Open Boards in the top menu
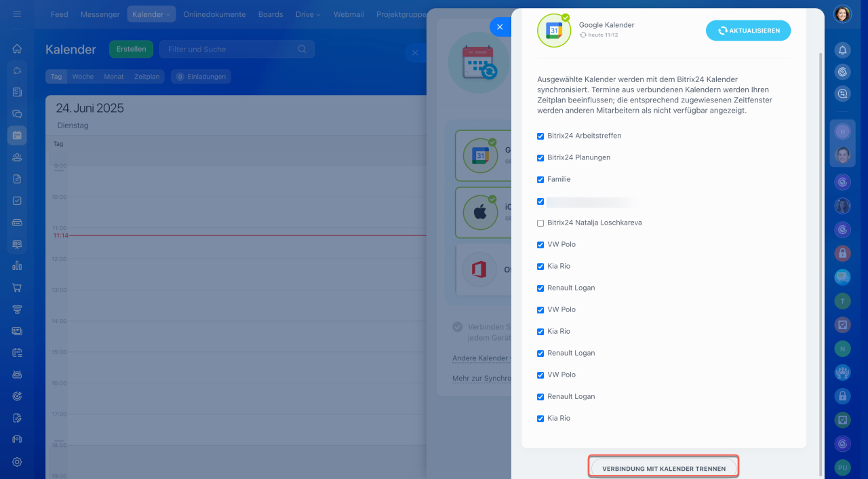This screenshot has width=868, height=479. [271, 14]
